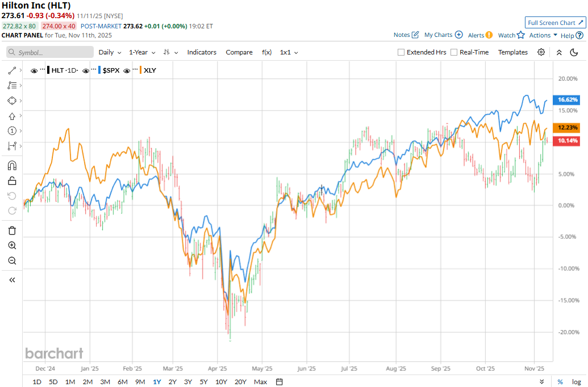Click the 12.23% XLY value label
The height and width of the screenshot is (387, 588).
[566, 127]
